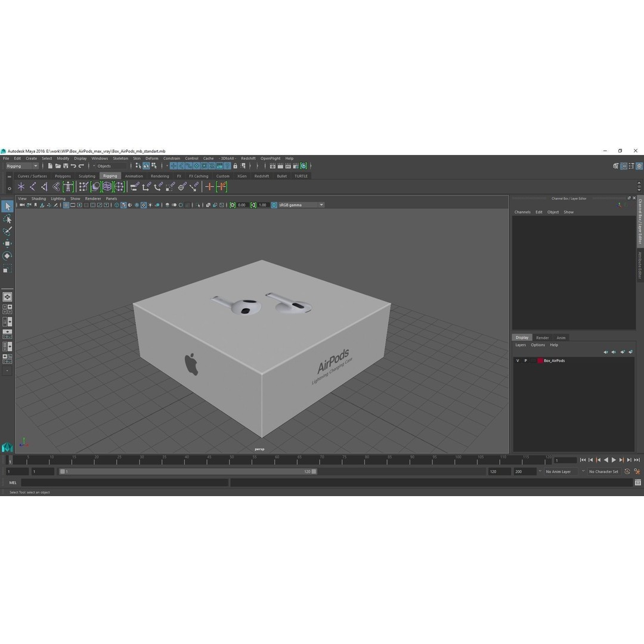Viewport: 644px width, 644px height.
Task: Switch the command line language from MEL
Action: pyautogui.click(x=13, y=482)
